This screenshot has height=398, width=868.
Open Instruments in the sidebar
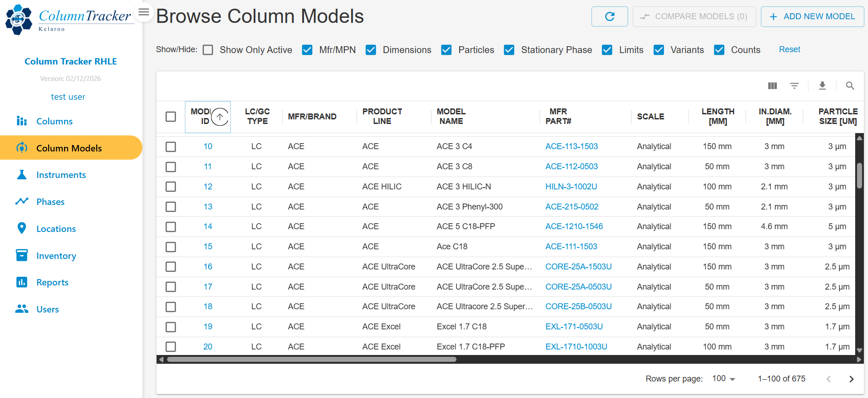[61, 175]
